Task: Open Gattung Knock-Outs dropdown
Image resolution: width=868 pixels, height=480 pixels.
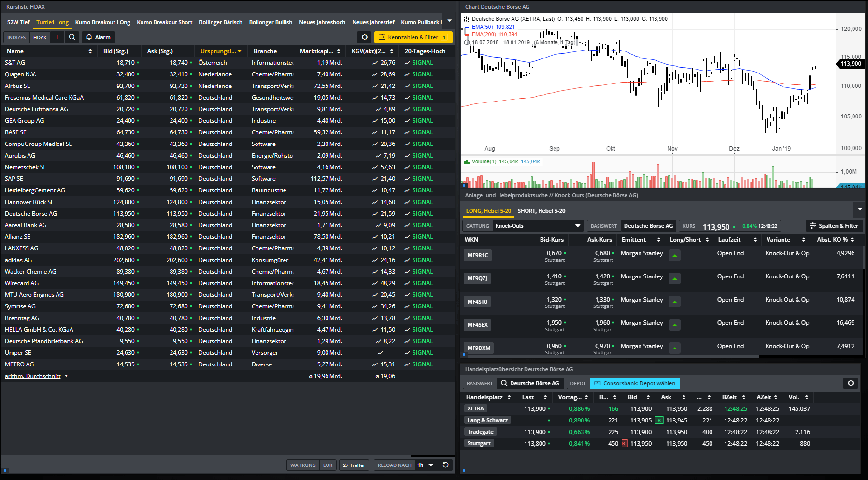Action: (x=538, y=226)
